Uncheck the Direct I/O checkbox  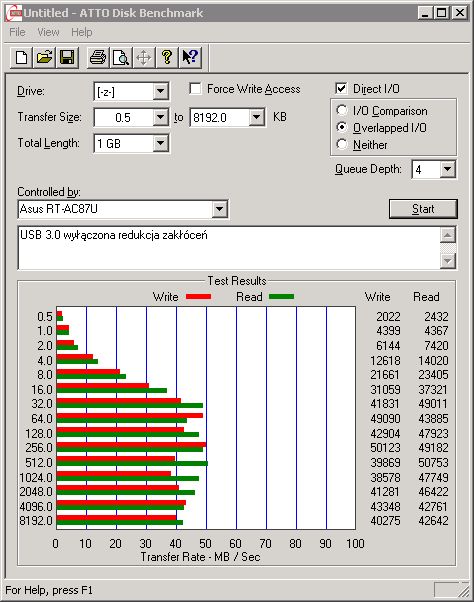click(x=341, y=89)
